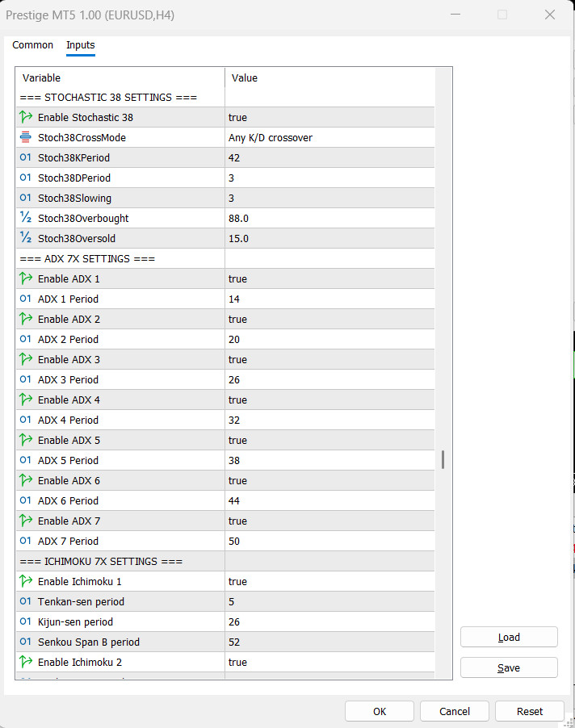Image resolution: width=575 pixels, height=728 pixels.
Task: Toggle the true value of Enable Ichimoku 2
Action: (329, 662)
